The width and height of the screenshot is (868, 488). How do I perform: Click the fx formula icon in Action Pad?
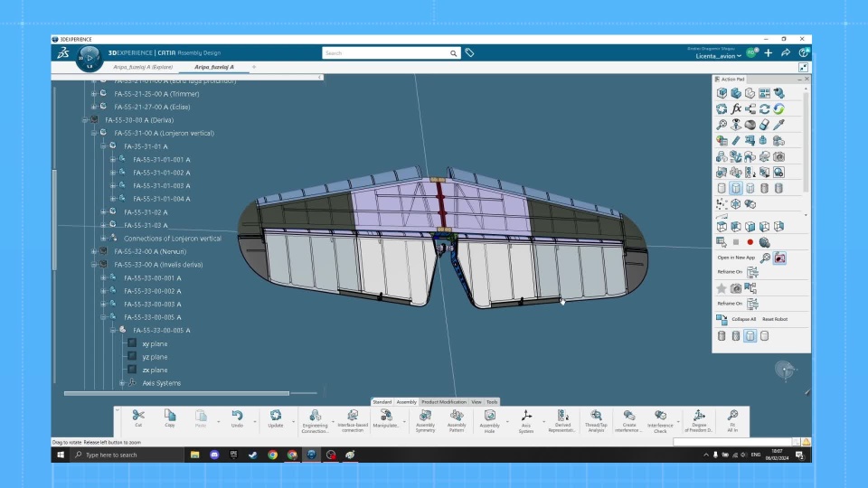pos(736,109)
